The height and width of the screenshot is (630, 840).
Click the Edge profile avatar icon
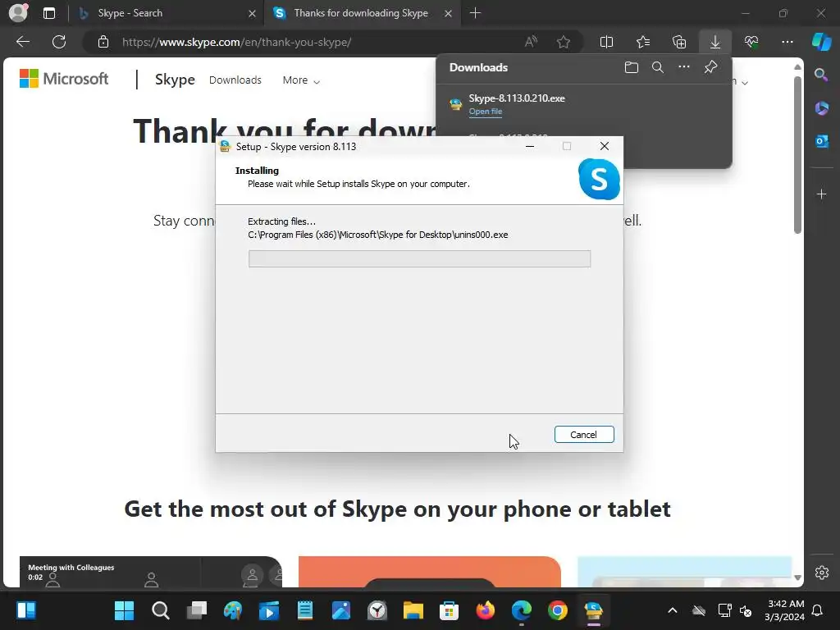(x=18, y=13)
